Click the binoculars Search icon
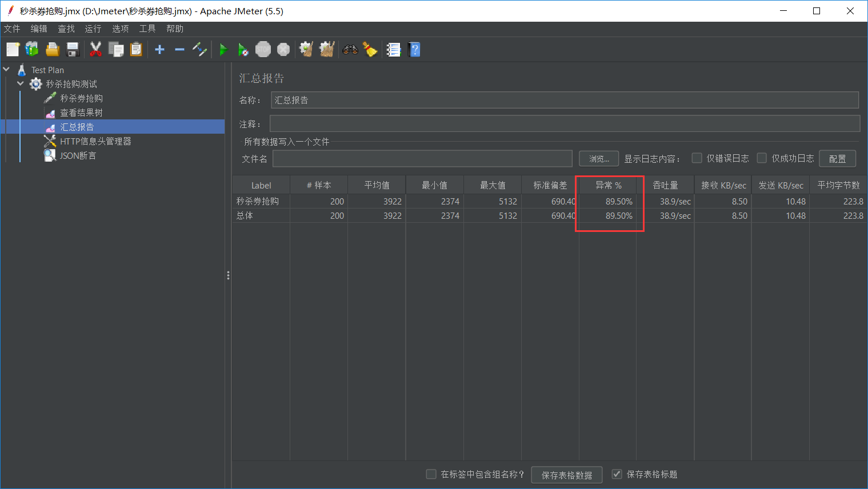868x489 pixels. [350, 50]
